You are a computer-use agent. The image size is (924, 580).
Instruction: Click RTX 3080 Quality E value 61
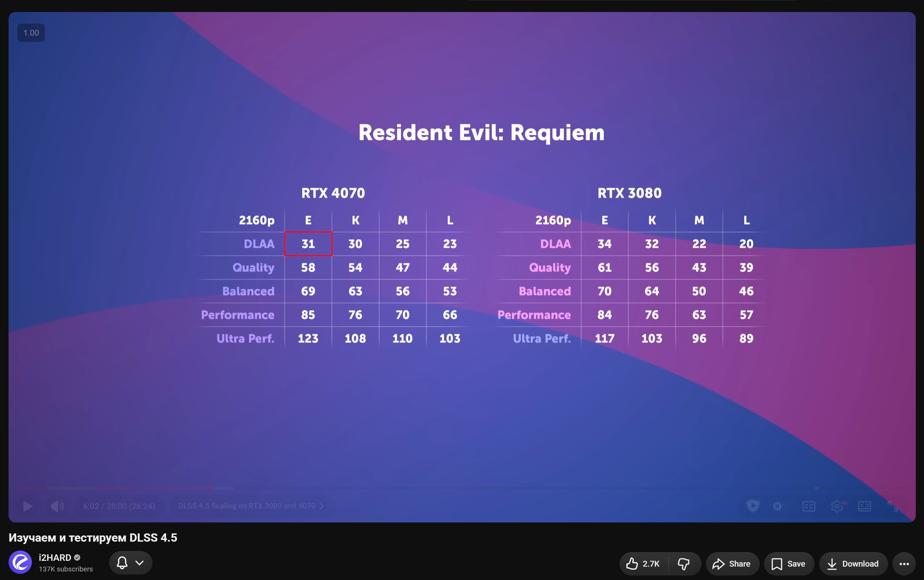604,267
